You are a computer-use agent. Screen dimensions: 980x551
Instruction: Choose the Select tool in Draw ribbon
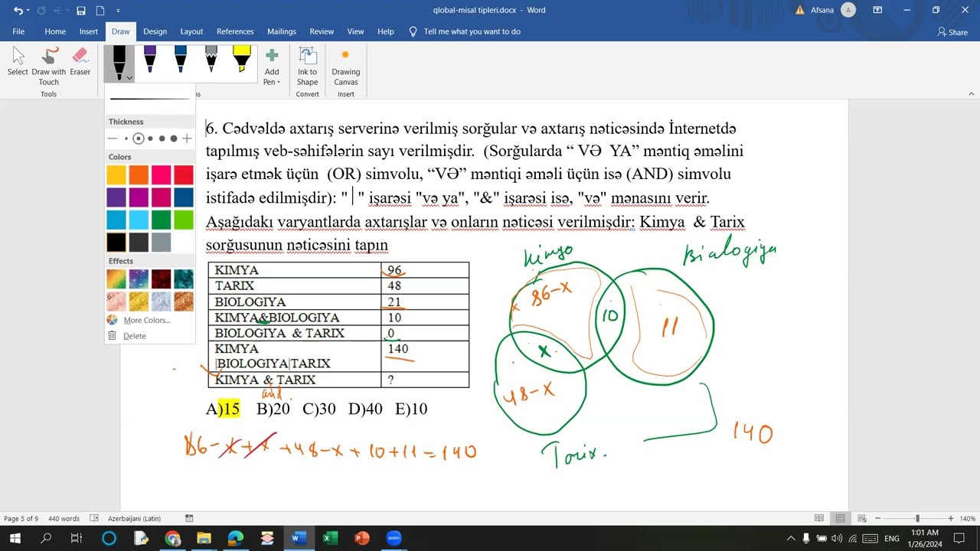(x=18, y=61)
